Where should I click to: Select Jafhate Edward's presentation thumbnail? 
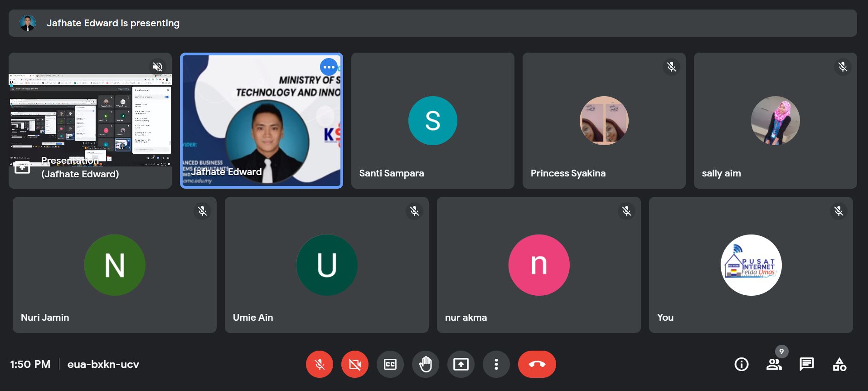coord(90,120)
